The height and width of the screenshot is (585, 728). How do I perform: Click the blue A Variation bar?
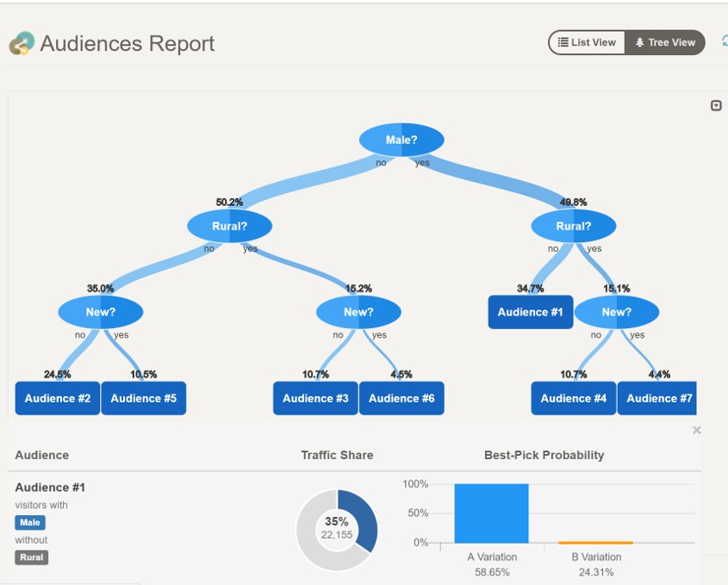coord(491,513)
